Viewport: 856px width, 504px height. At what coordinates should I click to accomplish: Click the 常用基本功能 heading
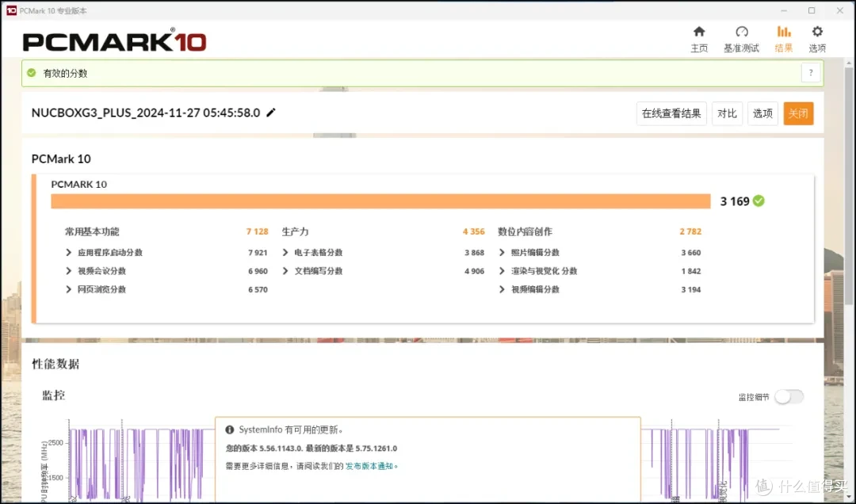coord(92,231)
